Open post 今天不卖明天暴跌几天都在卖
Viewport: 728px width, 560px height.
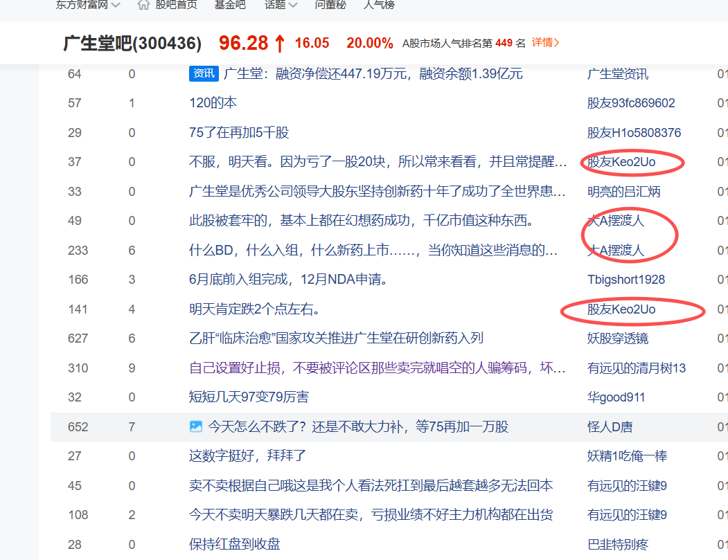coord(371,514)
